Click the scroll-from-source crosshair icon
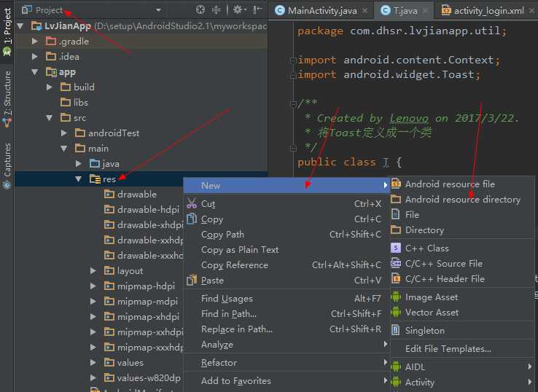The width and height of the screenshot is (538, 392). point(200,10)
